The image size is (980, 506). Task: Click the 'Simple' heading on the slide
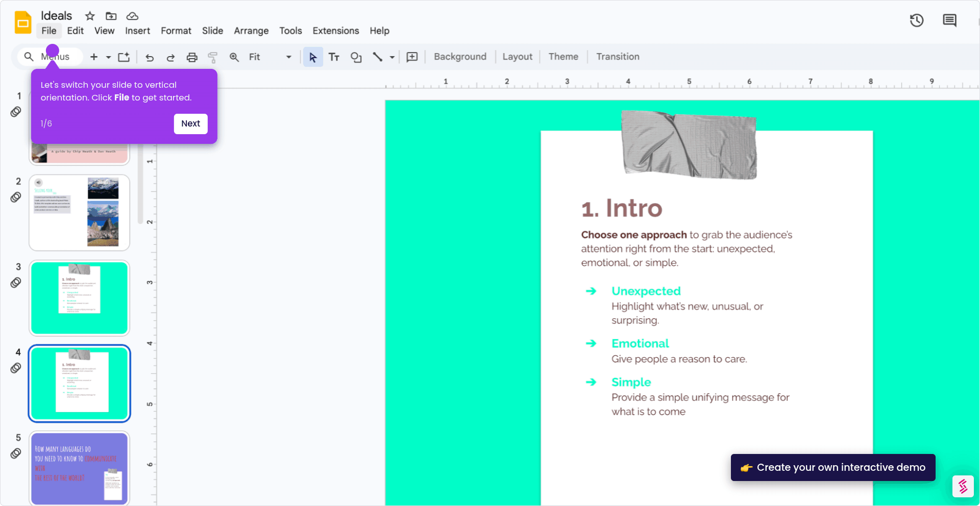tap(631, 382)
